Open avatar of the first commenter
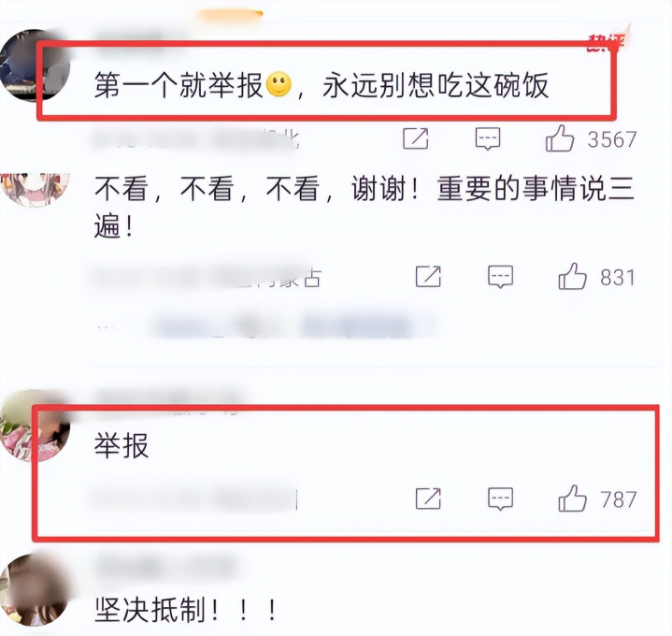This screenshot has height=636, width=672. pyautogui.click(x=35, y=65)
